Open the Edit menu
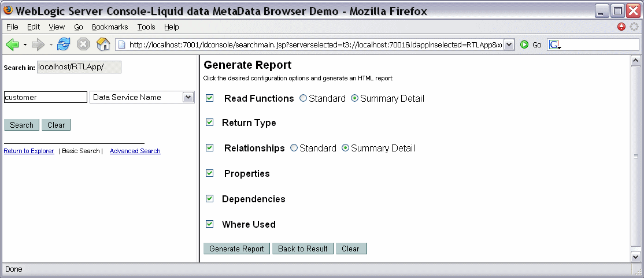The width and height of the screenshot is (644, 278). click(34, 27)
